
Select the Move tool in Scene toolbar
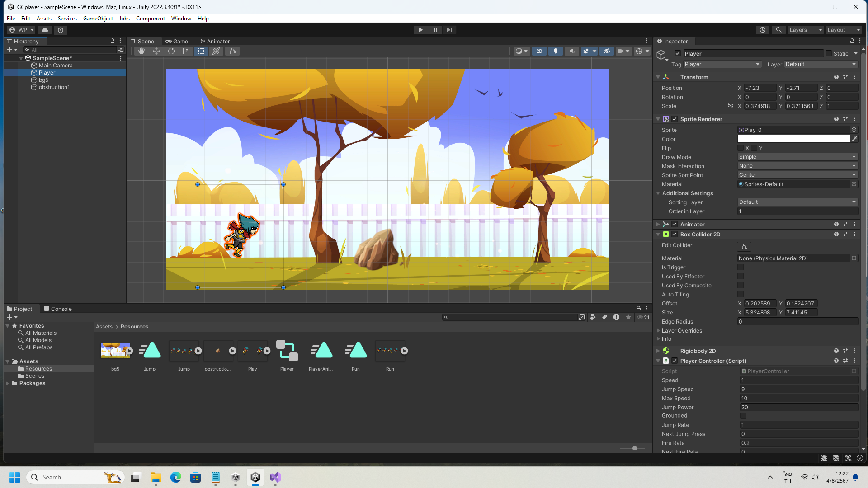tap(156, 51)
